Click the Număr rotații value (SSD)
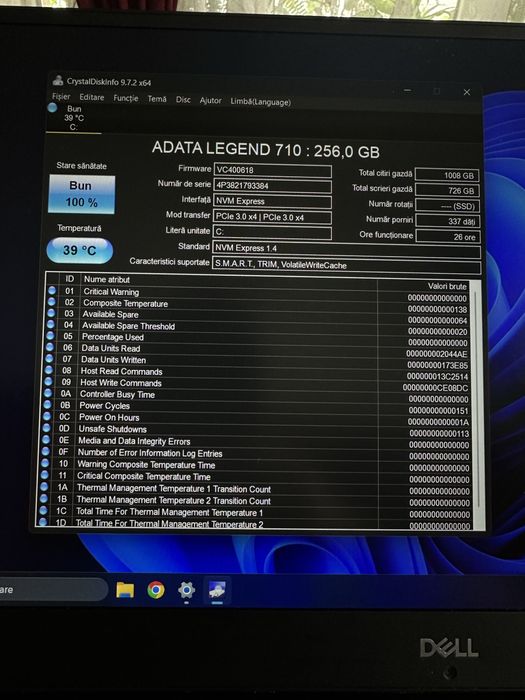Image resolution: width=525 pixels, height=700 pixels. click(448, 206)
